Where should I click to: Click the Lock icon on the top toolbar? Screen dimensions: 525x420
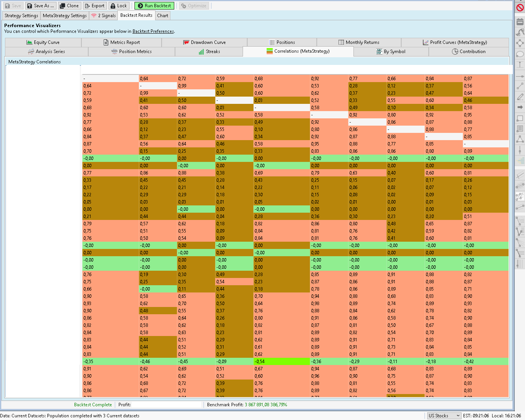119,5
